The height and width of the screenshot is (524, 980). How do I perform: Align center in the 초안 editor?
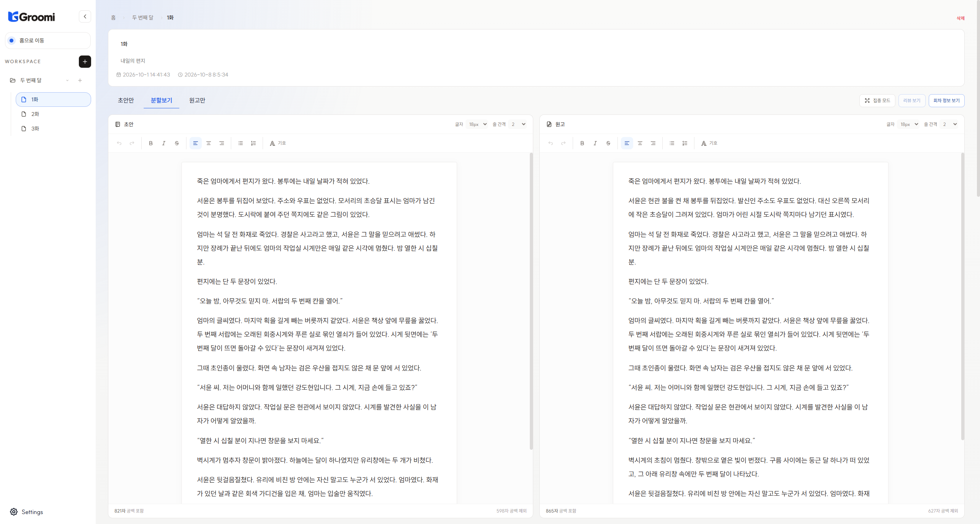209,144
